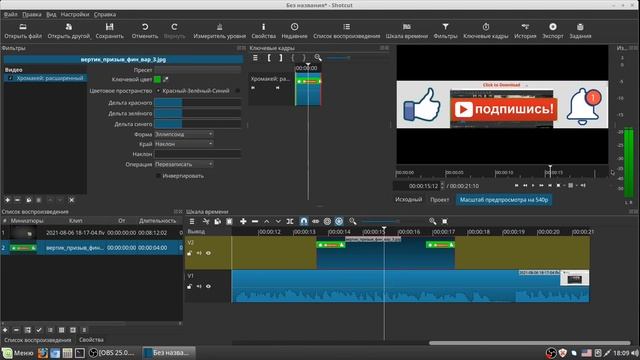Pick key color with the eyedropper icon

[165, 79]
